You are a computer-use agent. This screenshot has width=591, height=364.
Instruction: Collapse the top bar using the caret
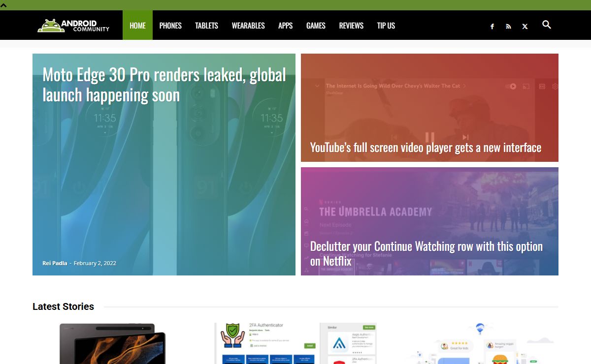pyautogui.click(x=3, y=5)
